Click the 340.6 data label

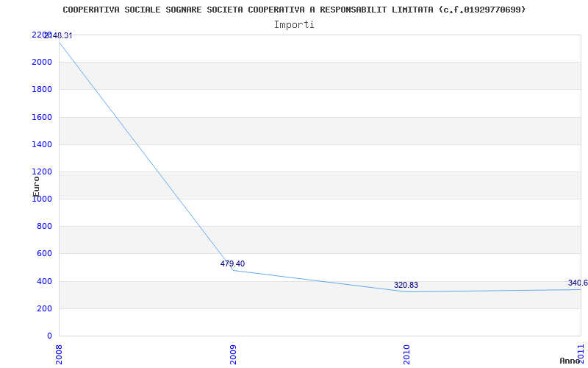pos(578,283)
